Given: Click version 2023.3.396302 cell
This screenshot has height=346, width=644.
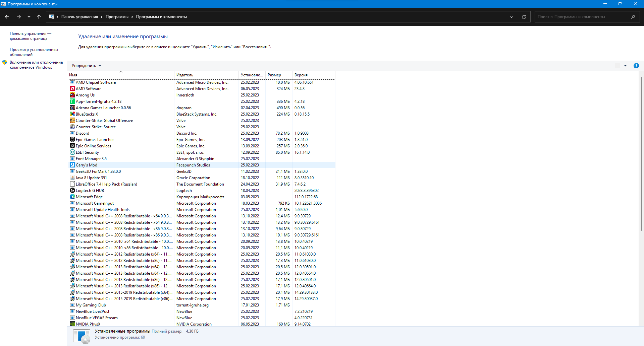Looking at the screenshot, I should click(x=307, y=191).
